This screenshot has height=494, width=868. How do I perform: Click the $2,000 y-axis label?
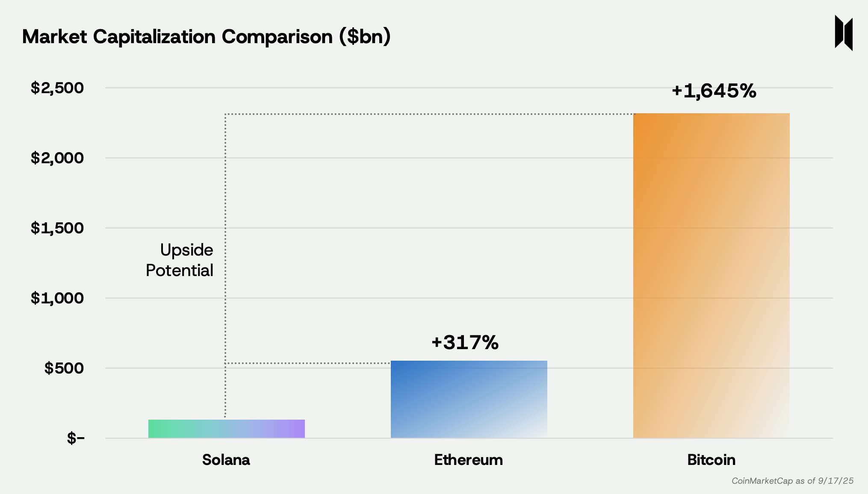click(x=57, y=158)
